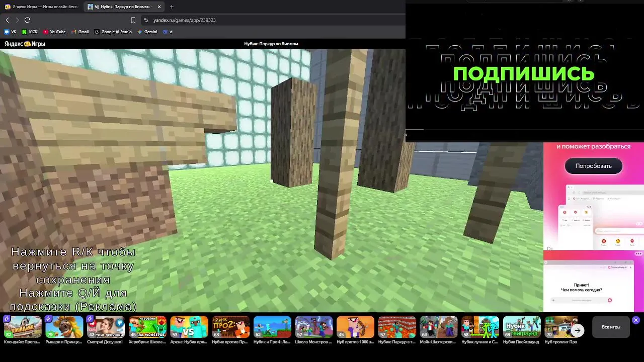Open the Gemini bookmark

[147, 32]
